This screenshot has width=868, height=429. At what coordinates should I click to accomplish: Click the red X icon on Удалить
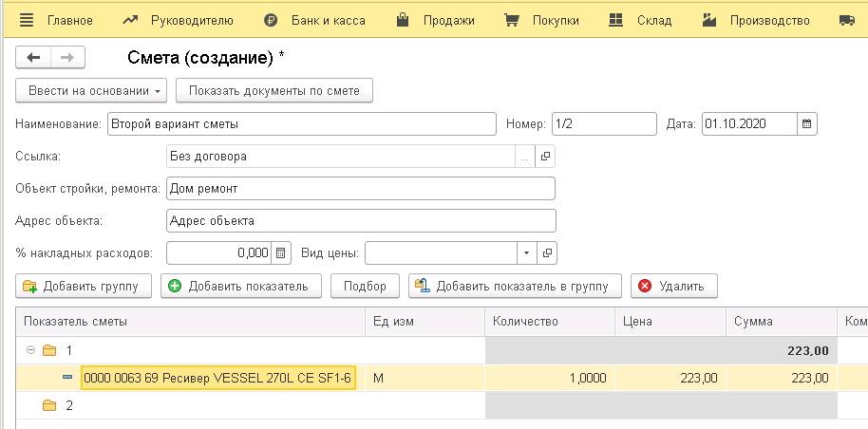[x=645, y=287]
